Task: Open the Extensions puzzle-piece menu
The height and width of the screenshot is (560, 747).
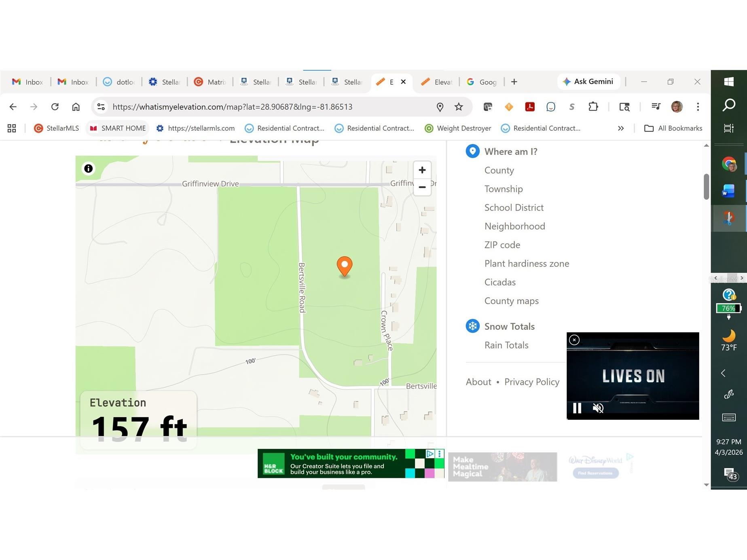Action: click(x=593, y=107)
